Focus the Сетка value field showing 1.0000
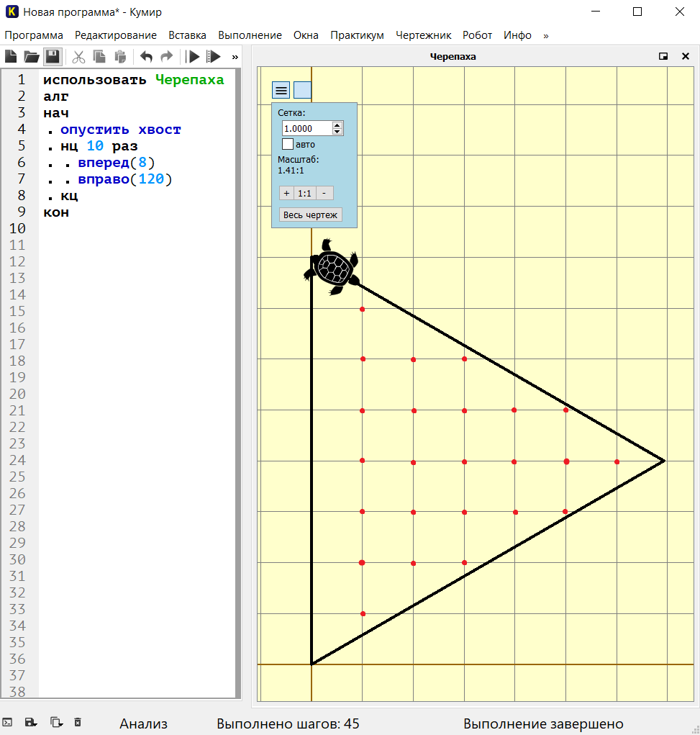The image size is (700, 735). tap(307, 128)
